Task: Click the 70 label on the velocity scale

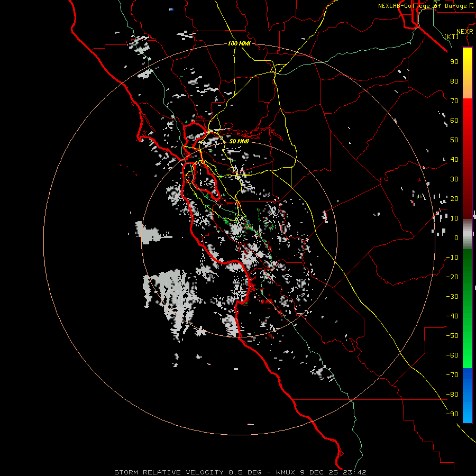Action: [454, 101]
